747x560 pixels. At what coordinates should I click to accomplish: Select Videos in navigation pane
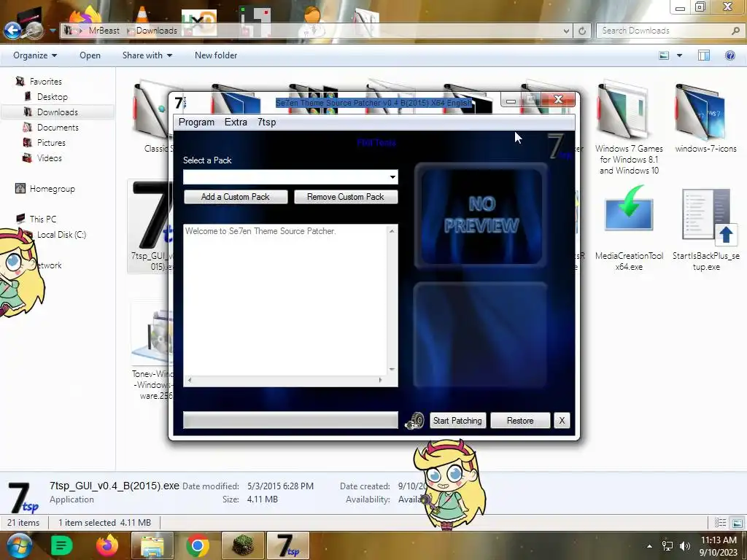coord(49,157)
